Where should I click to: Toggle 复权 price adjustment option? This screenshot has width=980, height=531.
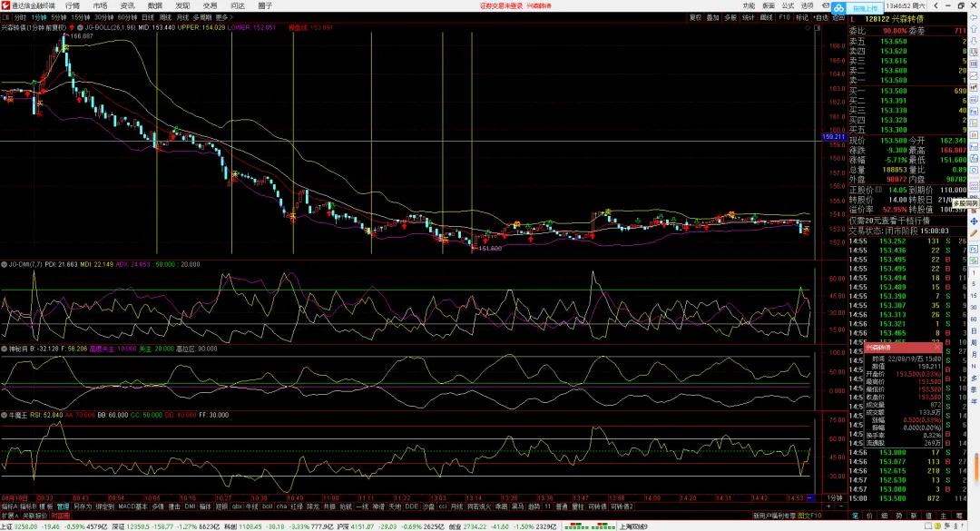point(695,17)
